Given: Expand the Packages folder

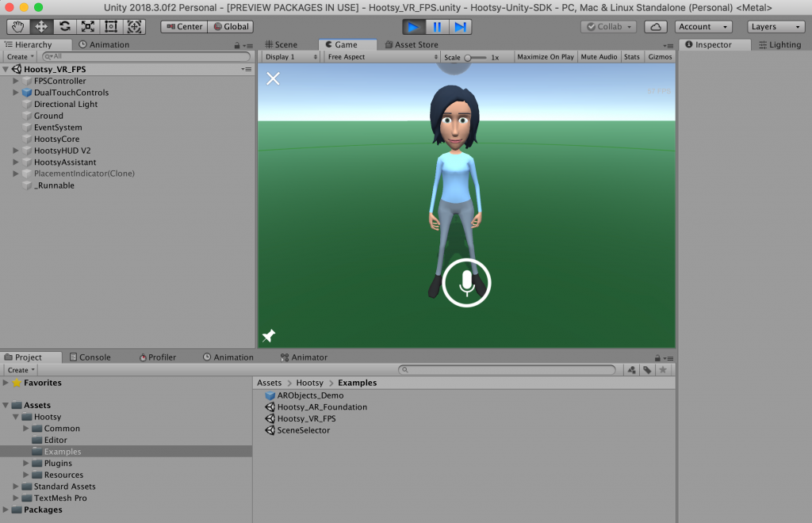Looking at the screenshot, I should [x=6, y=510].
